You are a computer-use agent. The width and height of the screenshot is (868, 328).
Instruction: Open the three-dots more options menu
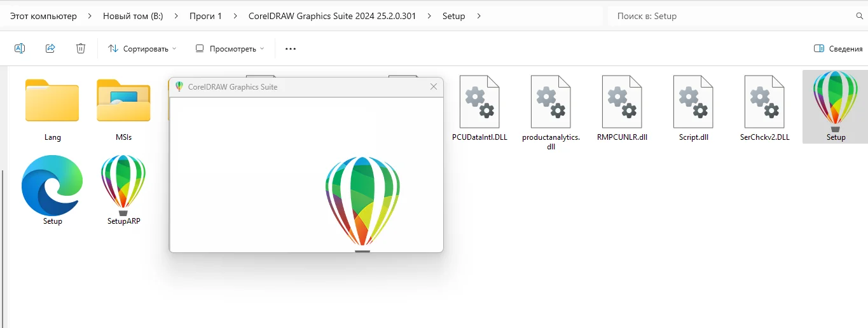pos(291,48)
